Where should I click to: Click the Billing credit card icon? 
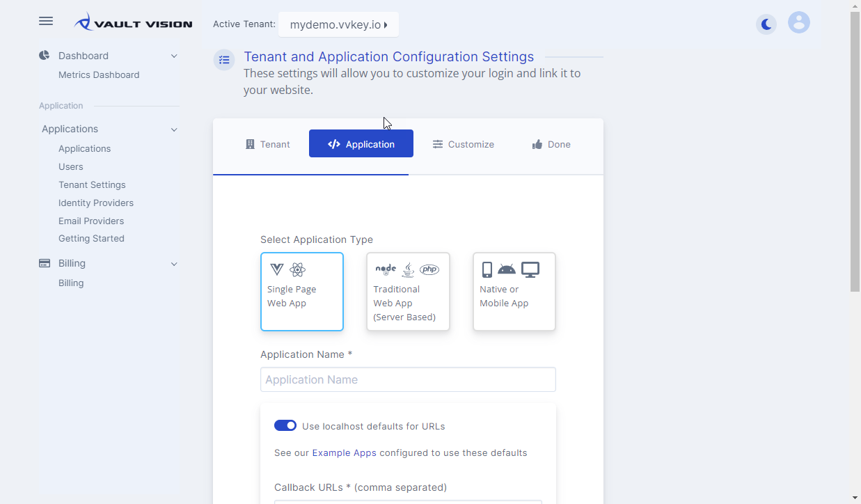pos(45,263)
